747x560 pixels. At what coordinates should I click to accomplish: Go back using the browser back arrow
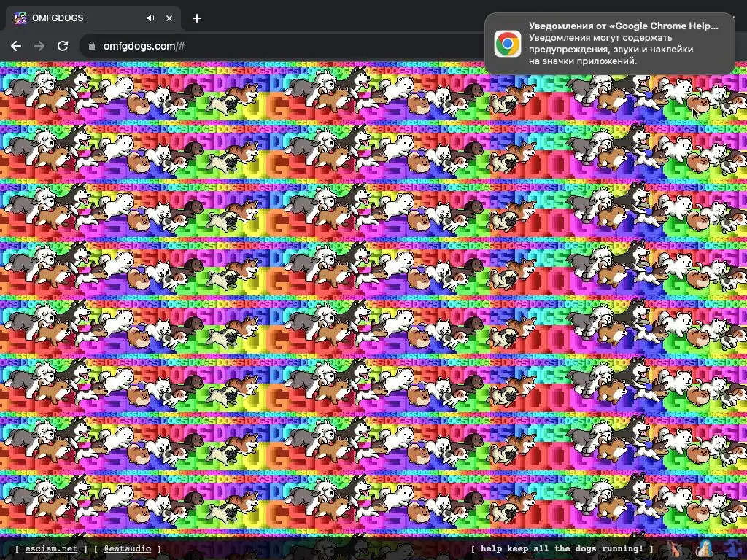[16, 46]
